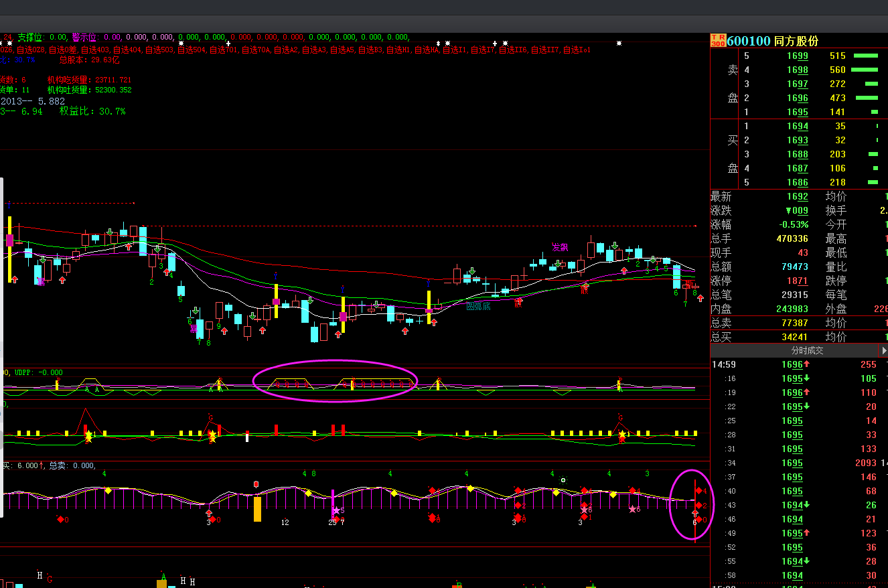This screenshot has height=588, width=888.
Task: Click the orange bar in bottom indicator
Action: [257, 508]
